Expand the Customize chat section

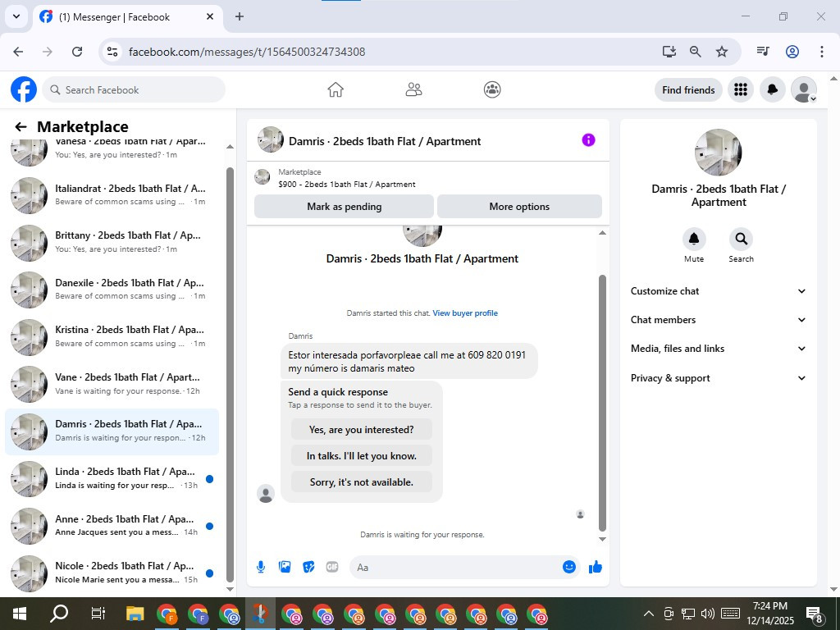pos(718,291)
